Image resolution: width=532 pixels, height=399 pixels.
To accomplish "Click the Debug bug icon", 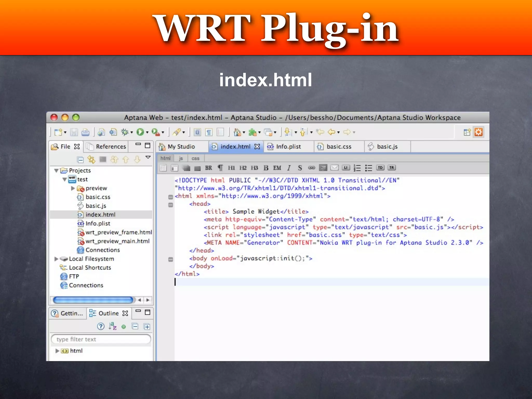I will [x=125, y=132].
